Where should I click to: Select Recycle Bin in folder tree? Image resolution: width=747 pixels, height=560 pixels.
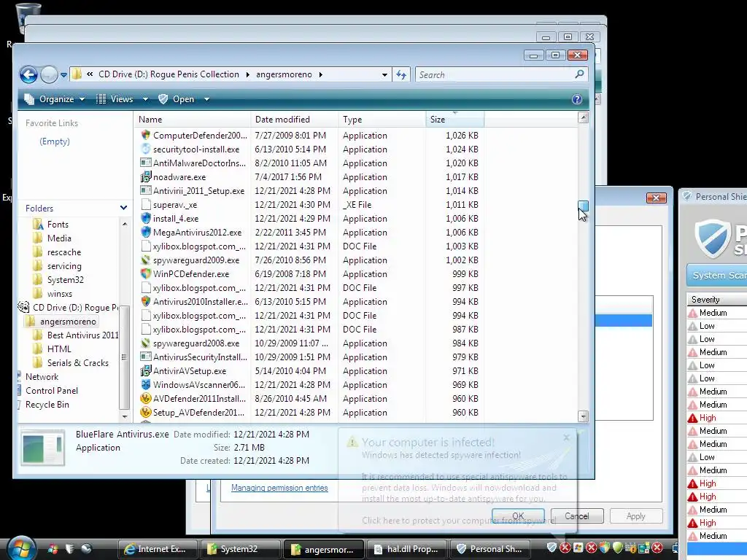[x=47, y=404]
